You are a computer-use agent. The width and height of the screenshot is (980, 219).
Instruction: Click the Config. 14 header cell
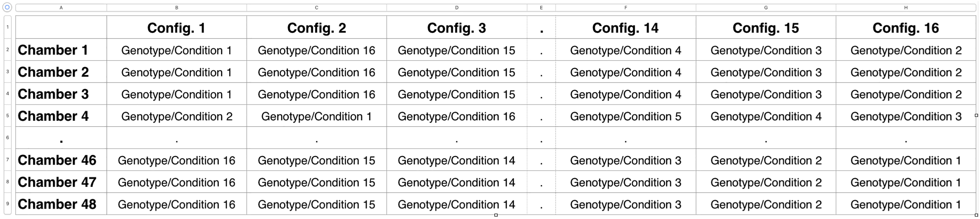coord(625,28)
